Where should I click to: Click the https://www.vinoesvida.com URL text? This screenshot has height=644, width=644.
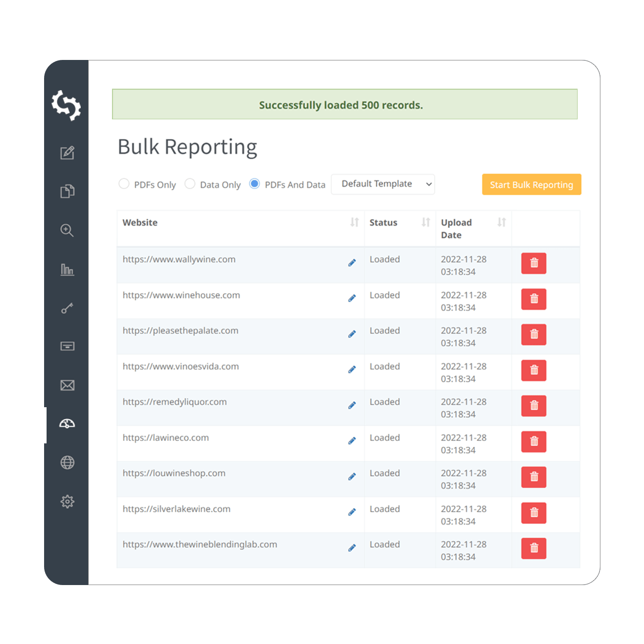click(181, 367)
